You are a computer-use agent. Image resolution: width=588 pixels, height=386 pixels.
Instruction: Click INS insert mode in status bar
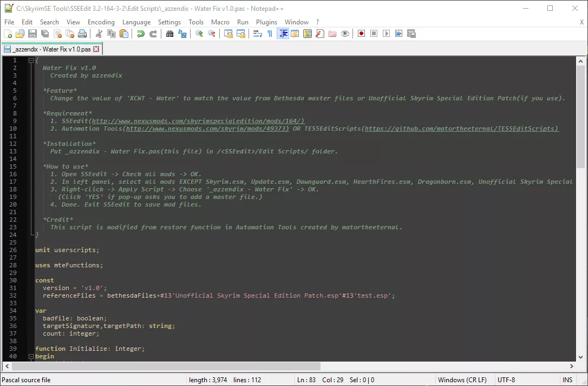point(567,380)
